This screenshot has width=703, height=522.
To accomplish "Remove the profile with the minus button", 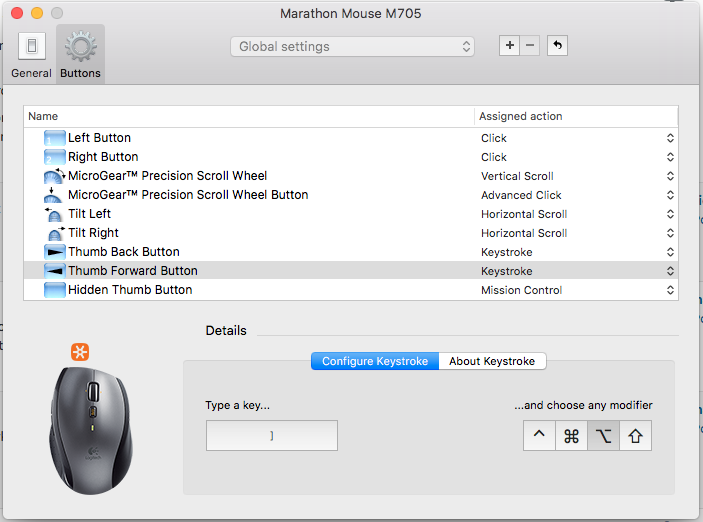I will click(x=530, y=45).
